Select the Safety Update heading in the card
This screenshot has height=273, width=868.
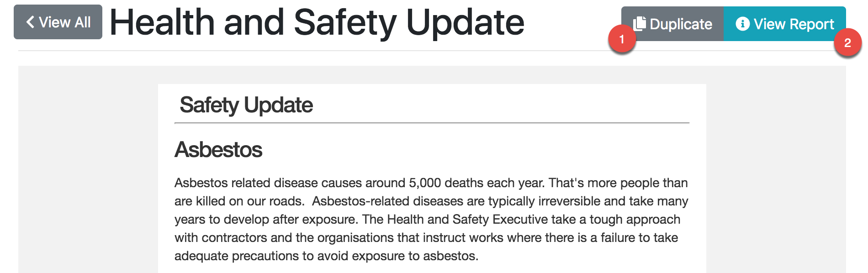(x=246, y=105)
